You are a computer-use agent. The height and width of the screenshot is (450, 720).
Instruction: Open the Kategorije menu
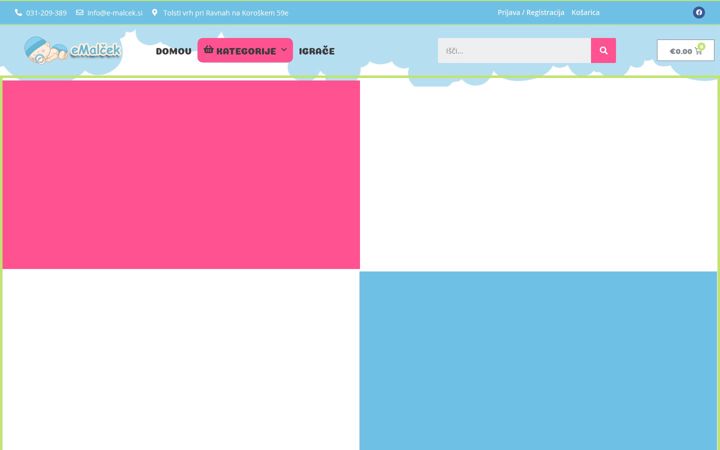point(245,51)
